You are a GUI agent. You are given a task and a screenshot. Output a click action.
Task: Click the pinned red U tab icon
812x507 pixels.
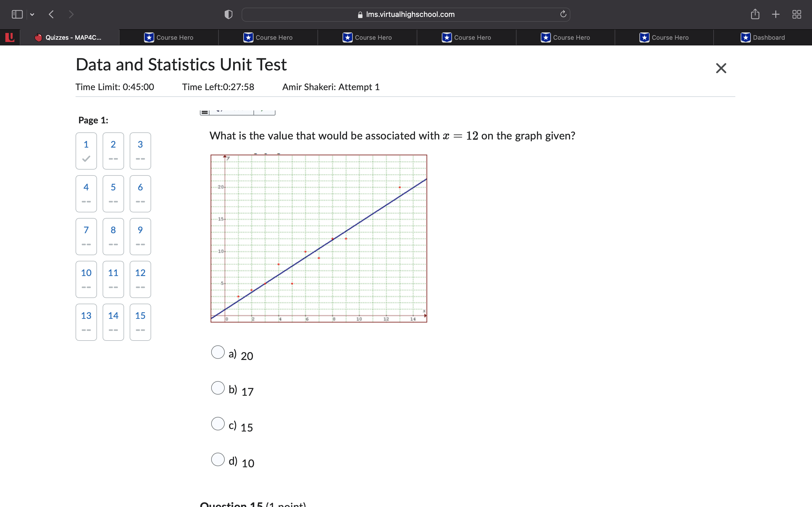click(x=10, y=37)
